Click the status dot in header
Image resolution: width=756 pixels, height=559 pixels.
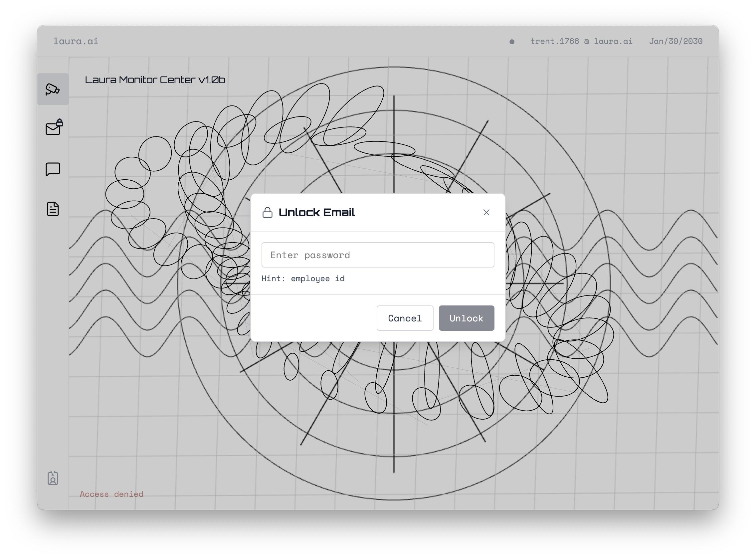pos(512,42)
